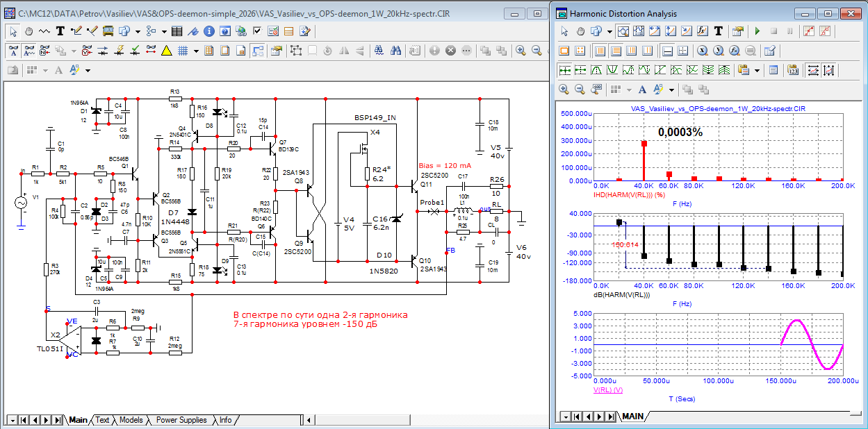Click the Zoom In magnifier in analysis window
The width and height of the screenshot is (868, 429).
[564, 90]
